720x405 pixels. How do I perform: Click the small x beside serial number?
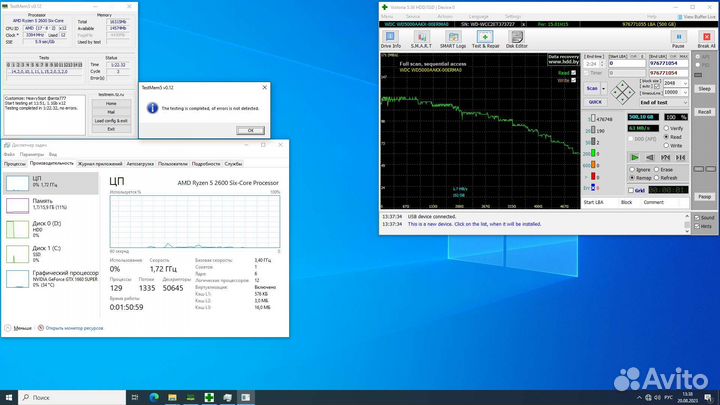click(x=523, y=24)
